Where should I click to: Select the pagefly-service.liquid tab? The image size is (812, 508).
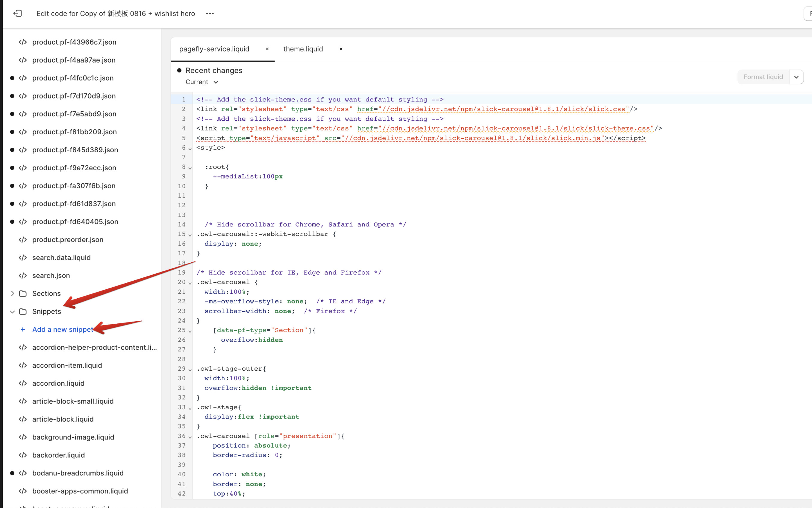pyautogui.click(x=214, y=49)
